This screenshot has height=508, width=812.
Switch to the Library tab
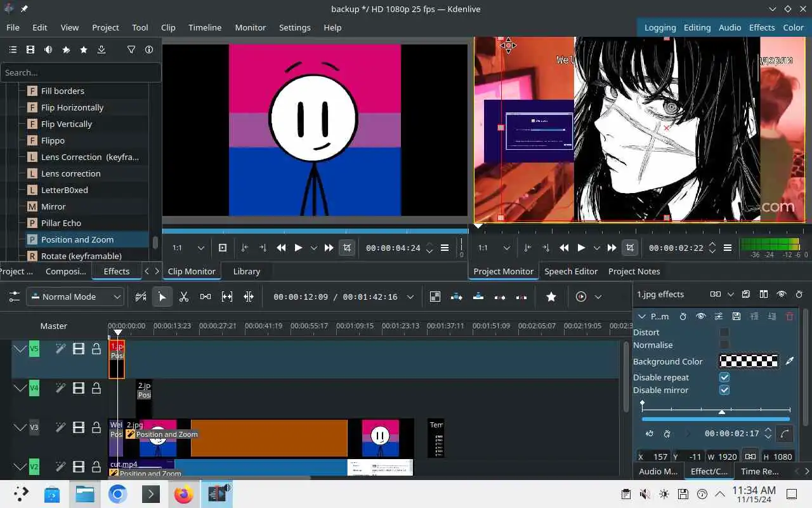(x=247, y=271)
